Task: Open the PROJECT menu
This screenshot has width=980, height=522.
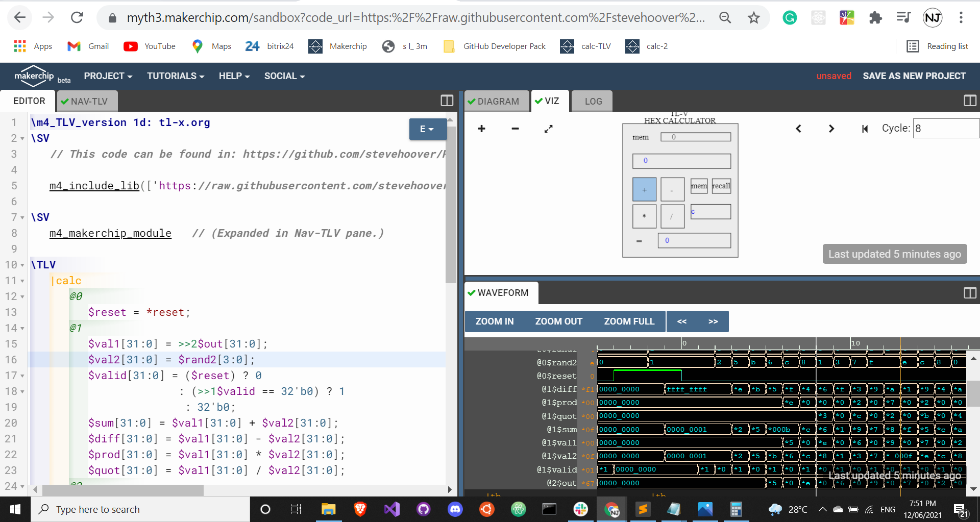Action: click(108, 76)
